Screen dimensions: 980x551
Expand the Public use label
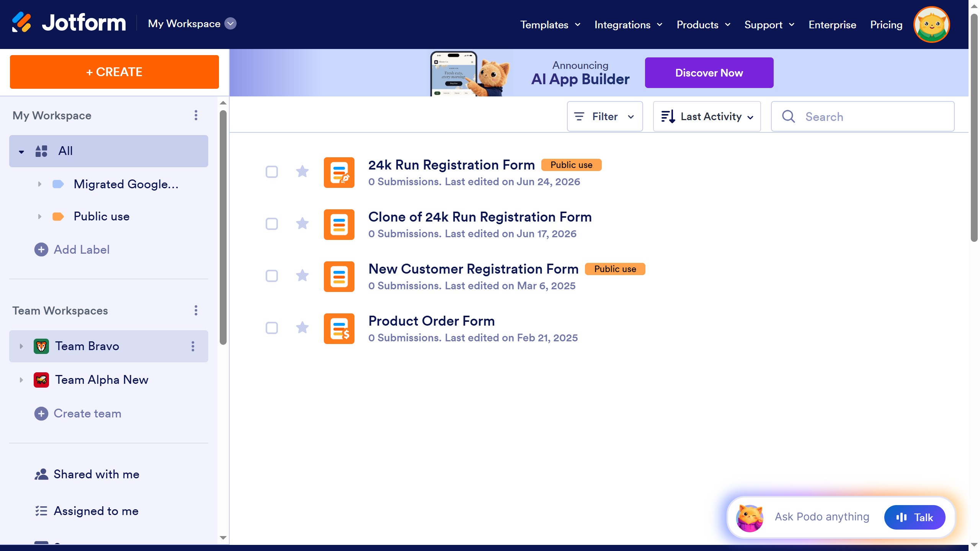pyautogui.click(x=39, y=217)
